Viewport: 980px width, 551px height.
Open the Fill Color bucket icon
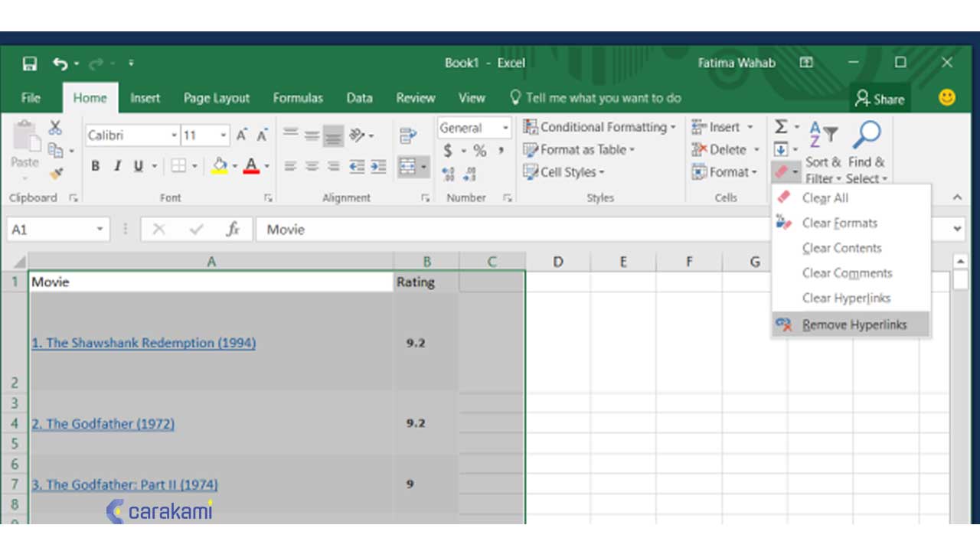click(219, 165)
